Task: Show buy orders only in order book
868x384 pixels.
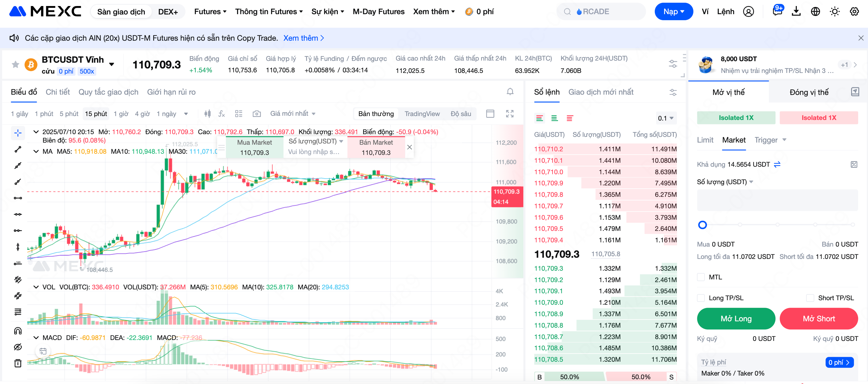Action: click(x=555, y=118)
